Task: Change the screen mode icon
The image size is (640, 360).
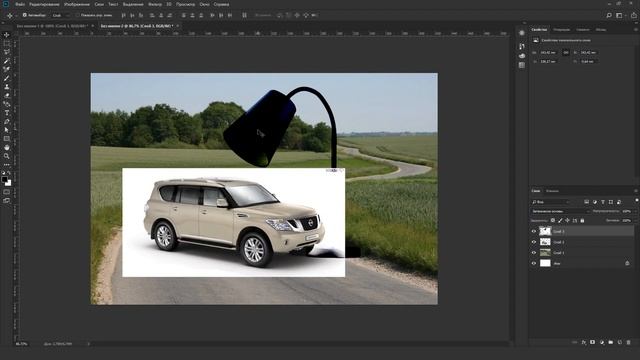Action: (x=7, y=201)
